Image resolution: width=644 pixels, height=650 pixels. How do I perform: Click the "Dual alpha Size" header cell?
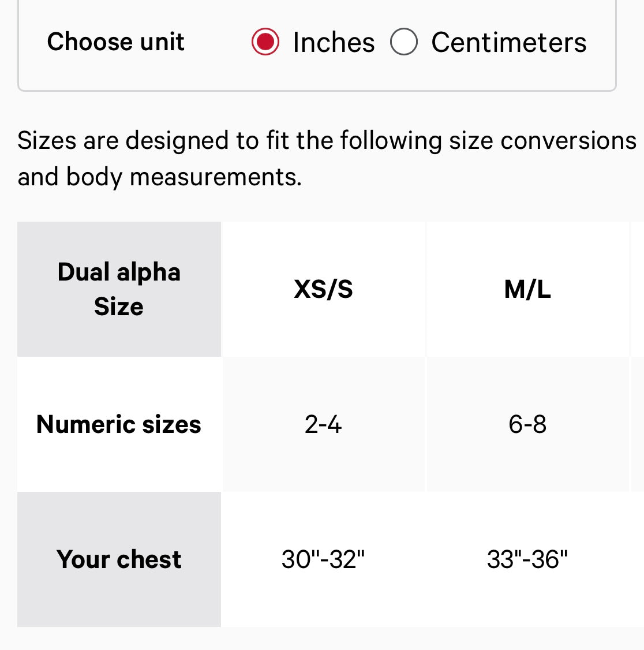[119, 289]
